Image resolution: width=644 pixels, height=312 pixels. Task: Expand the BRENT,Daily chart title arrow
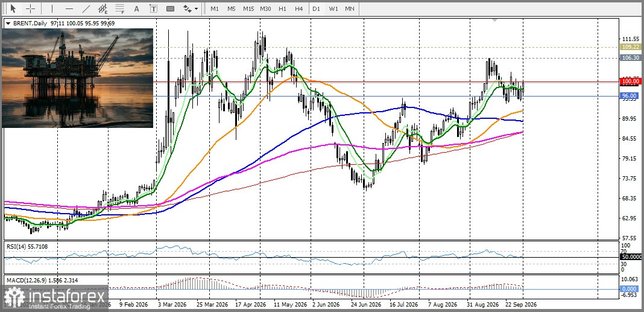[x=8, y=24]
